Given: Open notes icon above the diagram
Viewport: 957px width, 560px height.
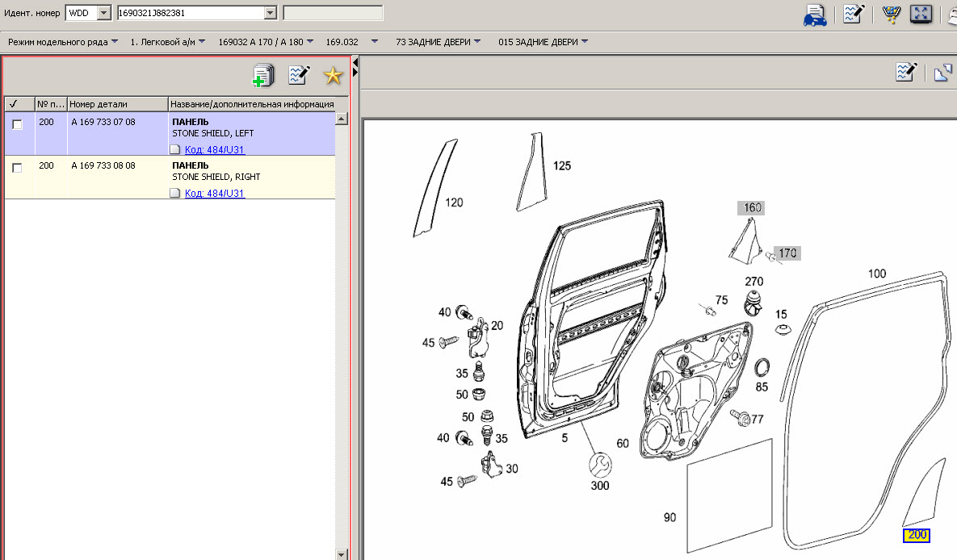Looking at the screenshot, I should click(x=906, y=72).
